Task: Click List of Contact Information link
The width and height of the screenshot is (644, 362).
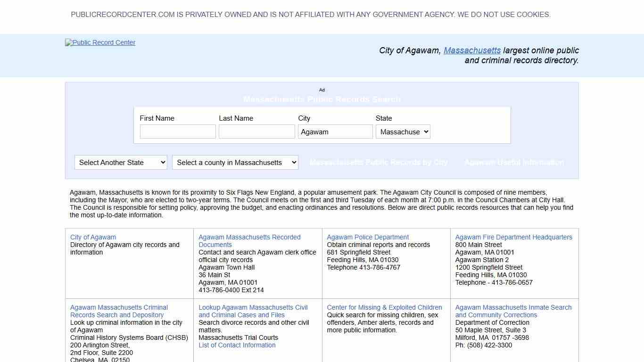Action: (x=237, y=345)
